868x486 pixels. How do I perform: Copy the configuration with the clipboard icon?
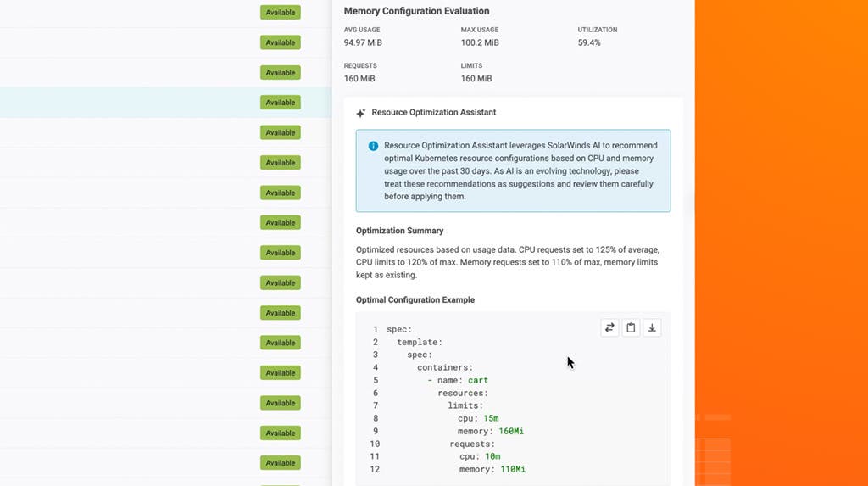(631, 327)
